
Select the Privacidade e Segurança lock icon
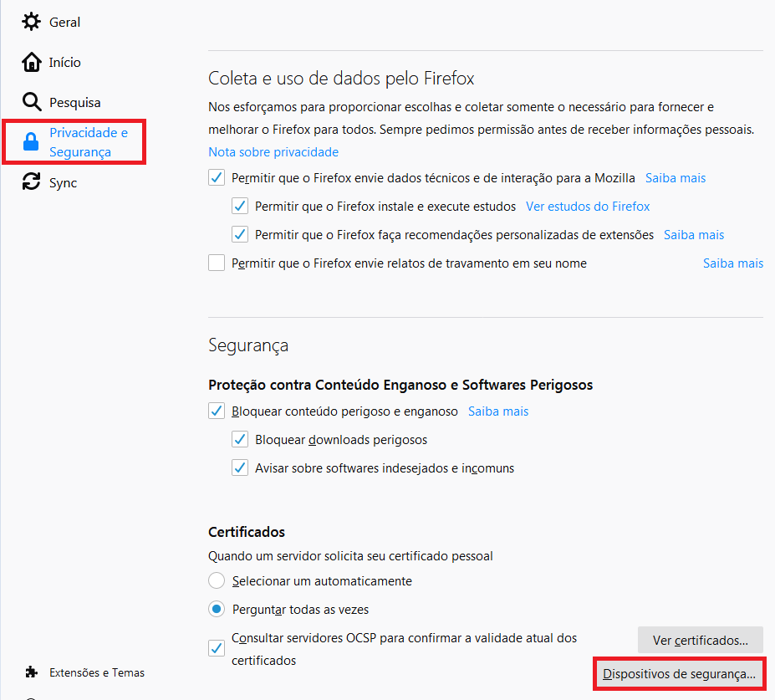point(31,141)
